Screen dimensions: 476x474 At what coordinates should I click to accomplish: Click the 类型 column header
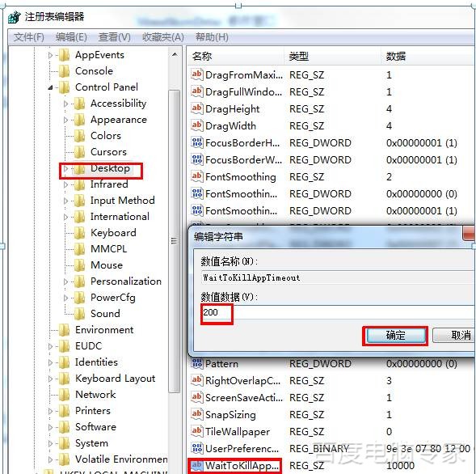[332, 56]
